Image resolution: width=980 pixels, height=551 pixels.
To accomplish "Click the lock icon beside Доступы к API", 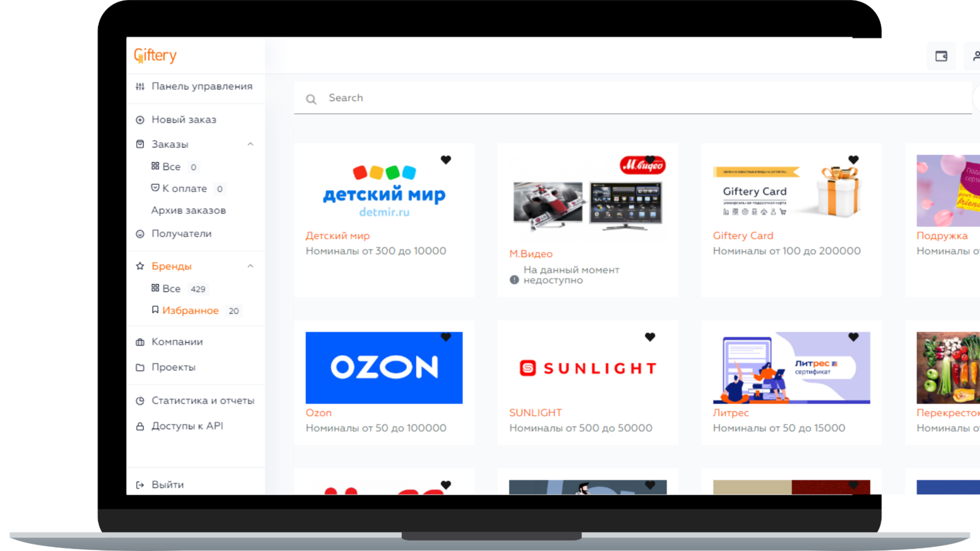I will [x=140, y=426].
